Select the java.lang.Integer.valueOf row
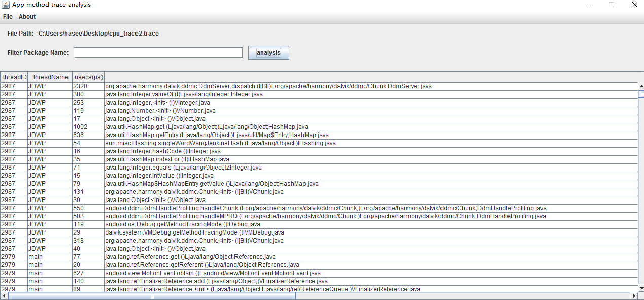Screen dimensions: 644x300 tap(319, 94)
